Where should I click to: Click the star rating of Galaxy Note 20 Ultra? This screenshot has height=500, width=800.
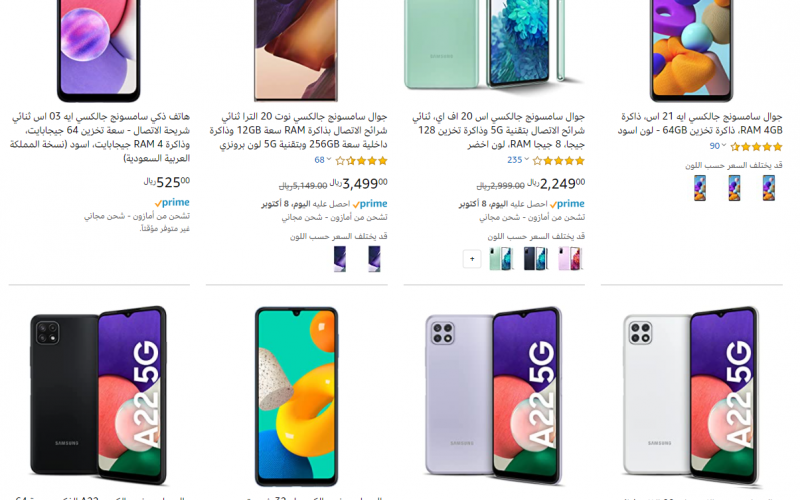tap(361, 161)
